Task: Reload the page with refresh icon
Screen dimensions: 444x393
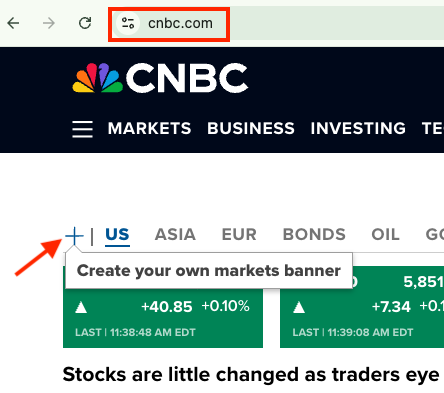Action: point(85,23)
